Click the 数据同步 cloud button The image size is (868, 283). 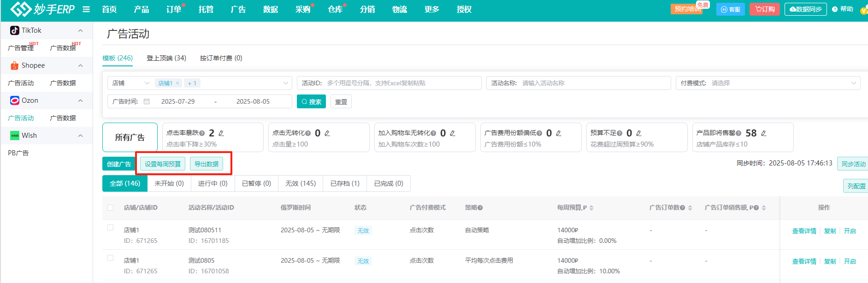[x=805, y=9]
